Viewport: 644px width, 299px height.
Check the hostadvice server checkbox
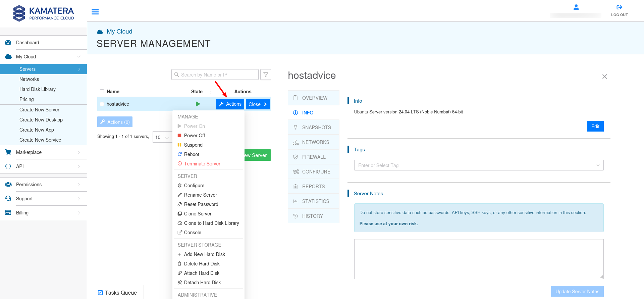102,104
